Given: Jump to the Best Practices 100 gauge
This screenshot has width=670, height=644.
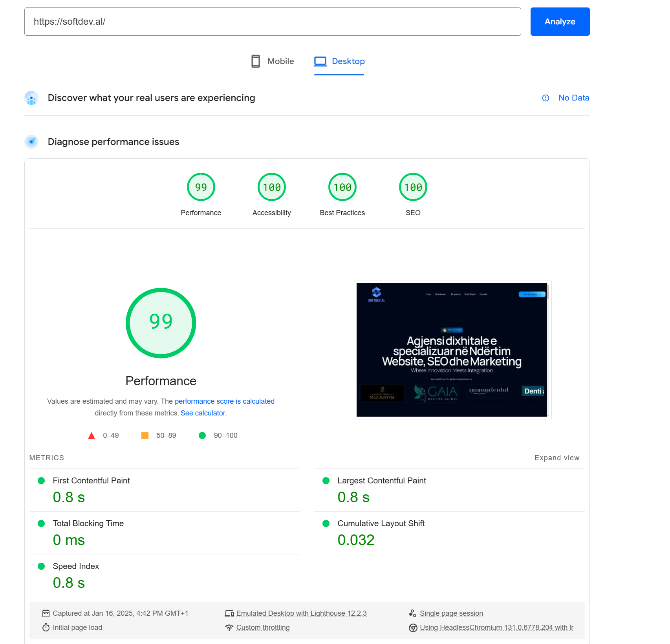Looking at the screenshot, I should tap(342, 187).
